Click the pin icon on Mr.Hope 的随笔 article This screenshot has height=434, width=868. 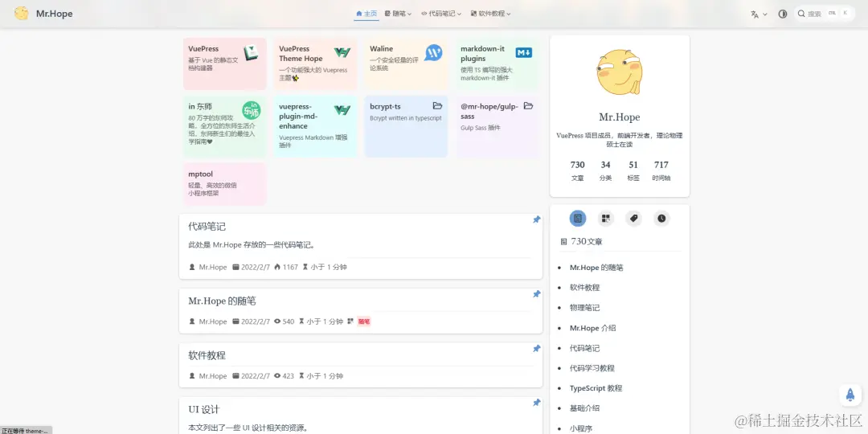536,294
